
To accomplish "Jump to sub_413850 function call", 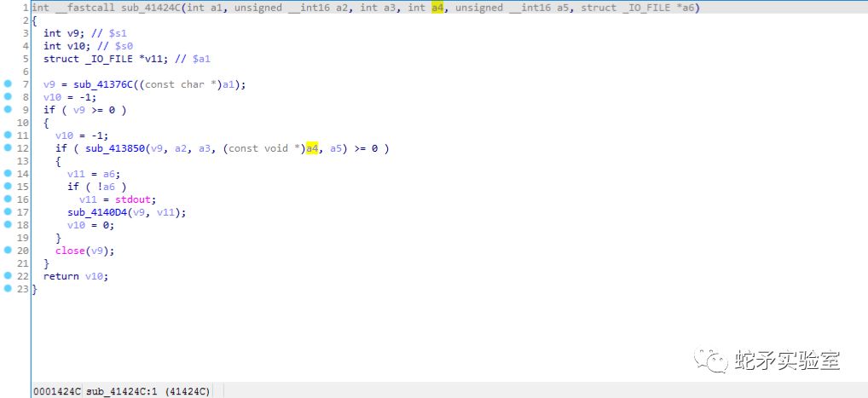I will [x=116, y=148].
